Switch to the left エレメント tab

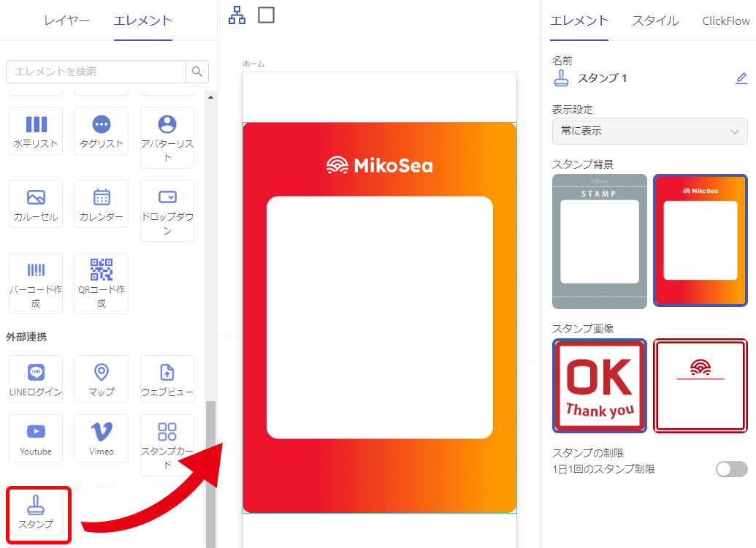(142, 20)
